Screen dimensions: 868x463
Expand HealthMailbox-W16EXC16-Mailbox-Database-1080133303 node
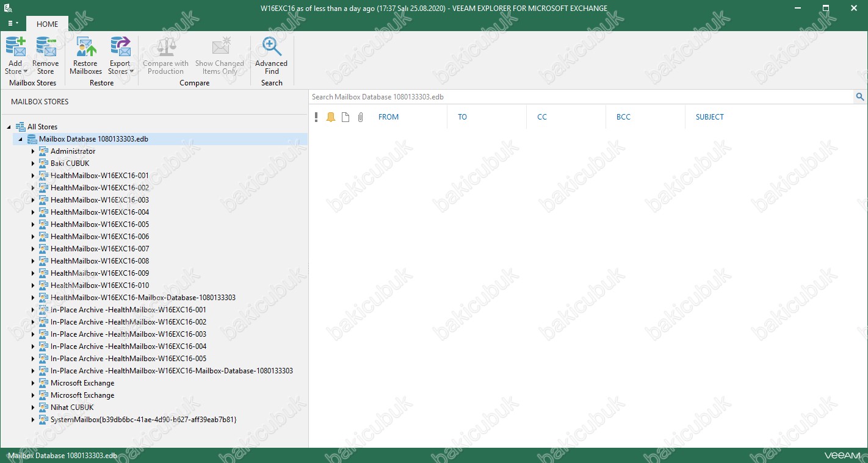point(33,298)
